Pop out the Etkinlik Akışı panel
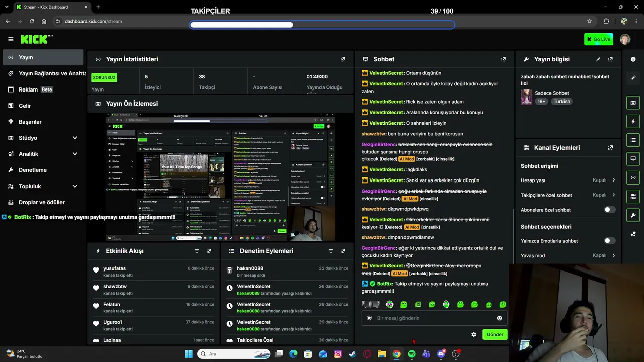The height and width of the screenshot is (362, 644). (x=209, y=251)
